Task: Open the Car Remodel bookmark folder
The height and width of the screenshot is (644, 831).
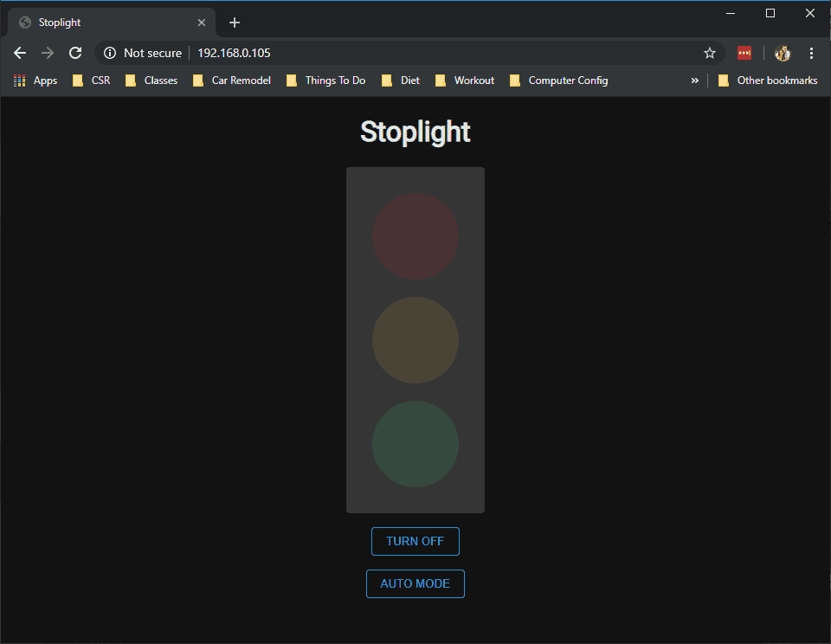Action: click(232, 80)
